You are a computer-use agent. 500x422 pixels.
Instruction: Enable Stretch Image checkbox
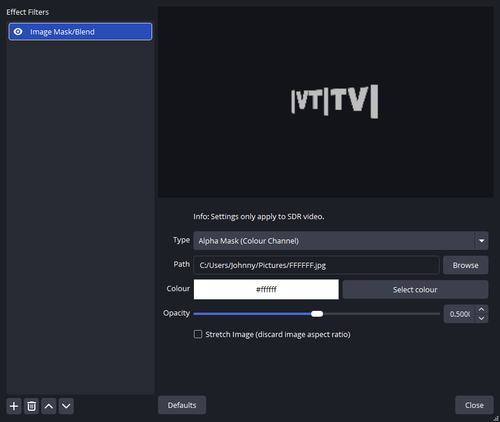(198, 334)
